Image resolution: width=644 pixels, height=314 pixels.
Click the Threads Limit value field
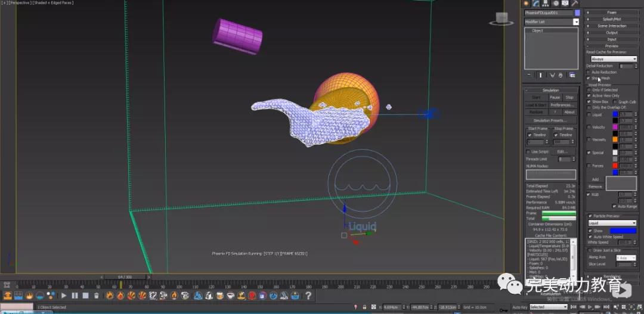pos(563,159)
